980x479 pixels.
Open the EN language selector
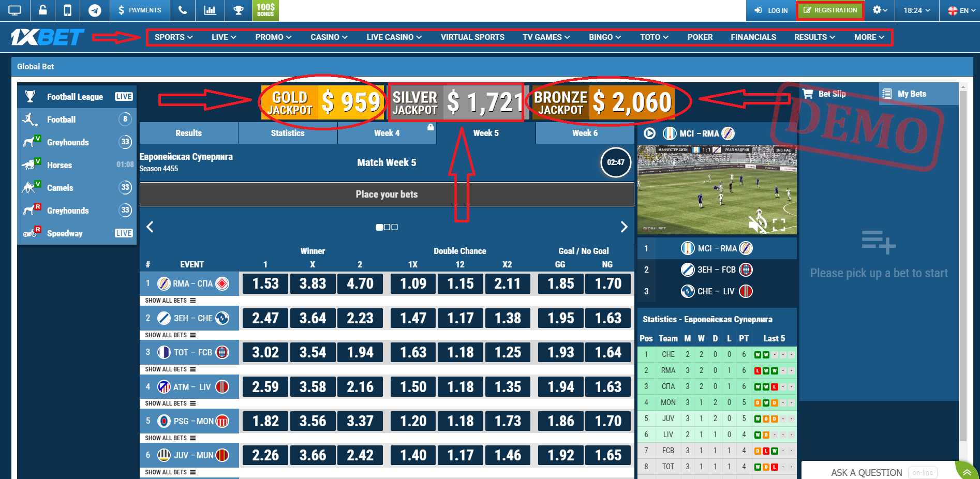962,10
